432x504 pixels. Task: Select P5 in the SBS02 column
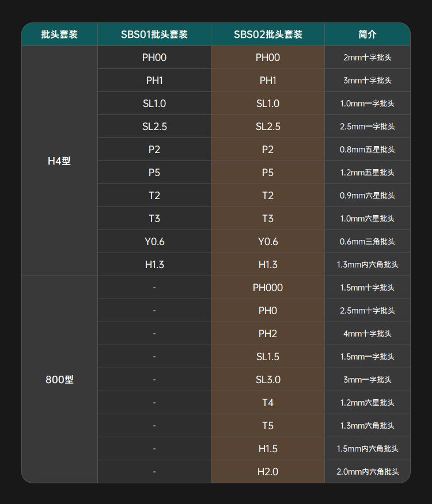point(268,173)
